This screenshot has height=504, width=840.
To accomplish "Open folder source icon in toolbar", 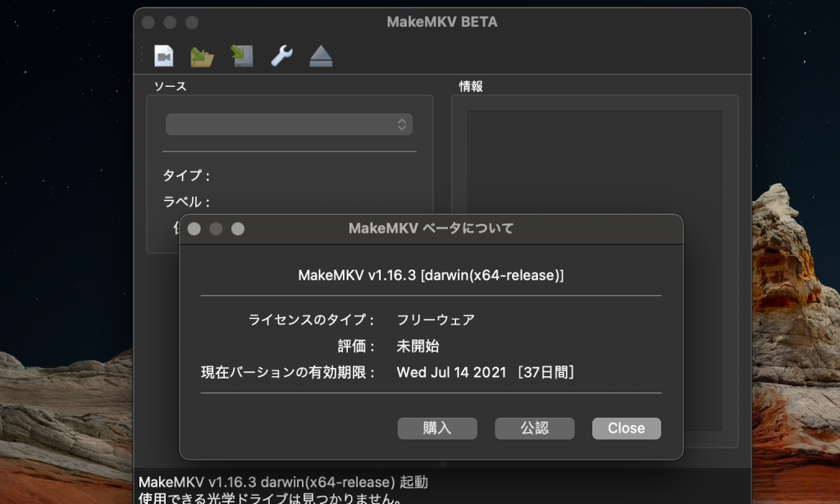I will pyautogui.click(x=202, y=57).
